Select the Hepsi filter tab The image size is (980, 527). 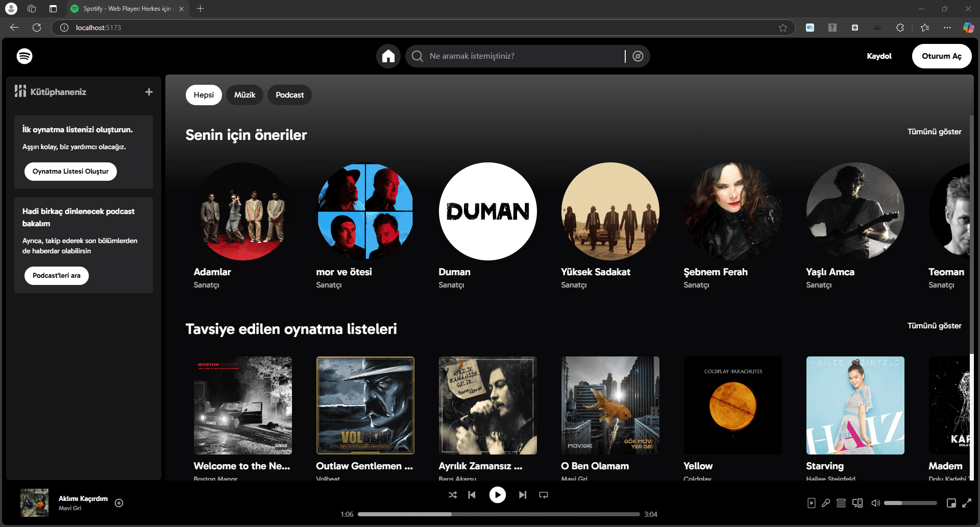click(x=204, y=95)
